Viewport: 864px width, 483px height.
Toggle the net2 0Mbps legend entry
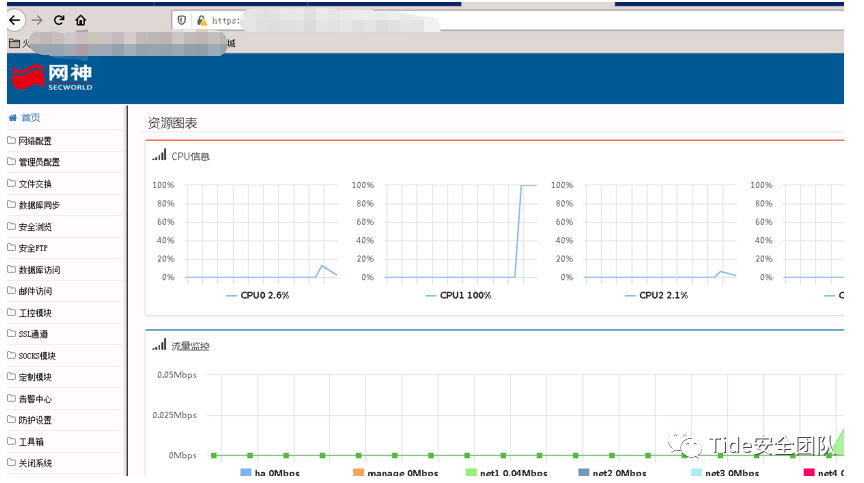tap(612, 473)
